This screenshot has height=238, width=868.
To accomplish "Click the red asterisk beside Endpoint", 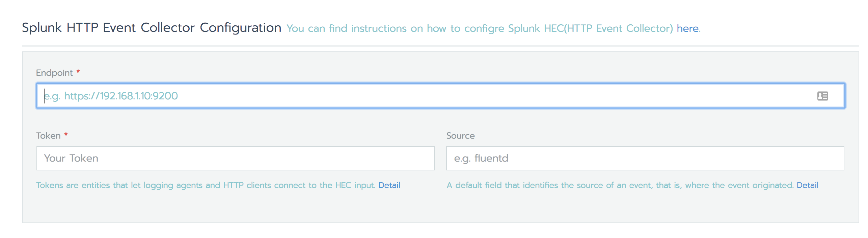I will 78,72.
